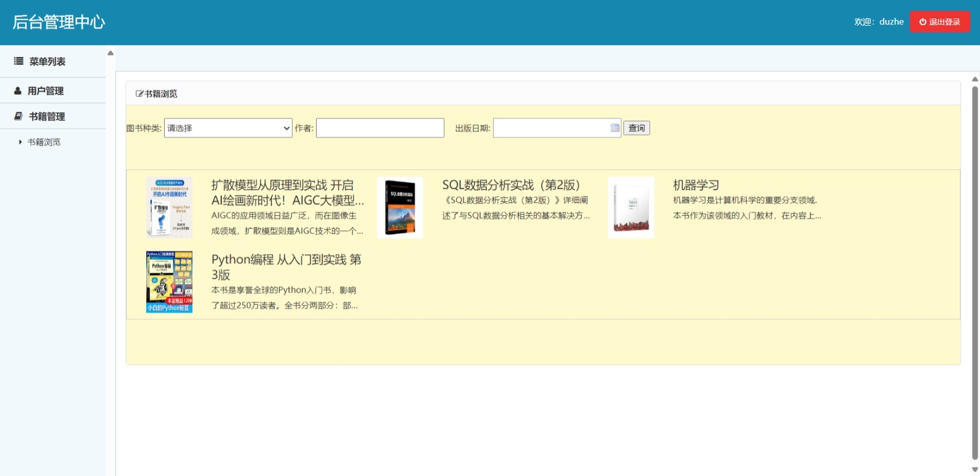Expand the 用户管理 menu
The height and width of the screenshot is (476, 980).
[46, 91]
